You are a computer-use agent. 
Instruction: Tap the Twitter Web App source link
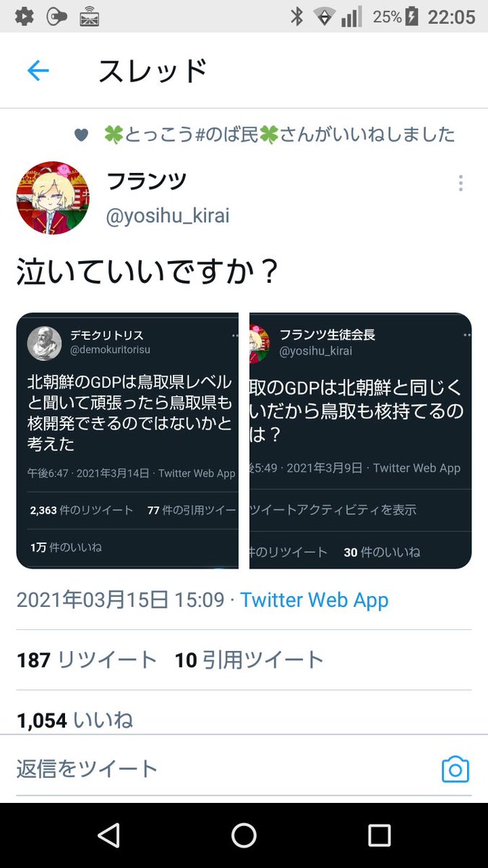[314, 600]
